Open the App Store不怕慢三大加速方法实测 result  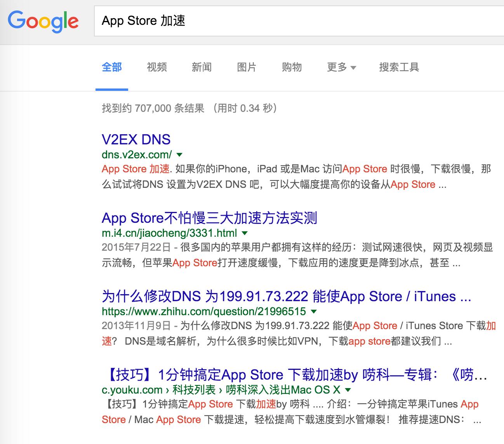(209, 218)
